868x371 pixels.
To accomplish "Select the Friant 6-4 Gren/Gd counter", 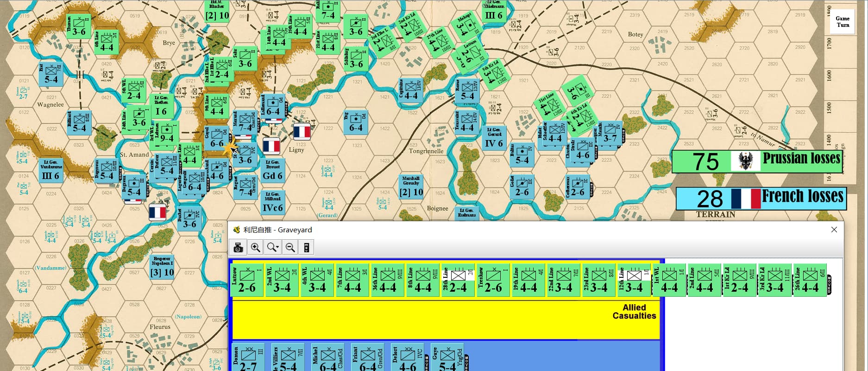I will coord(367,358).
